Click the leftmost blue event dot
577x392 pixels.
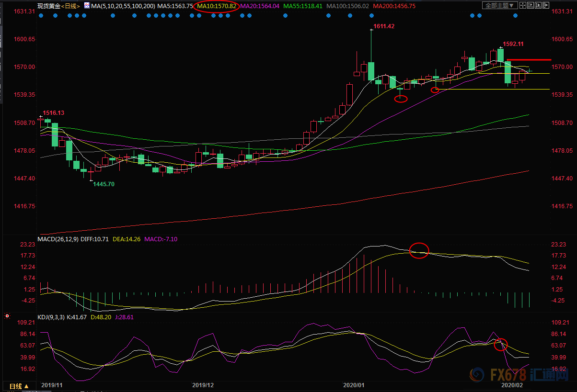[41, 15]
